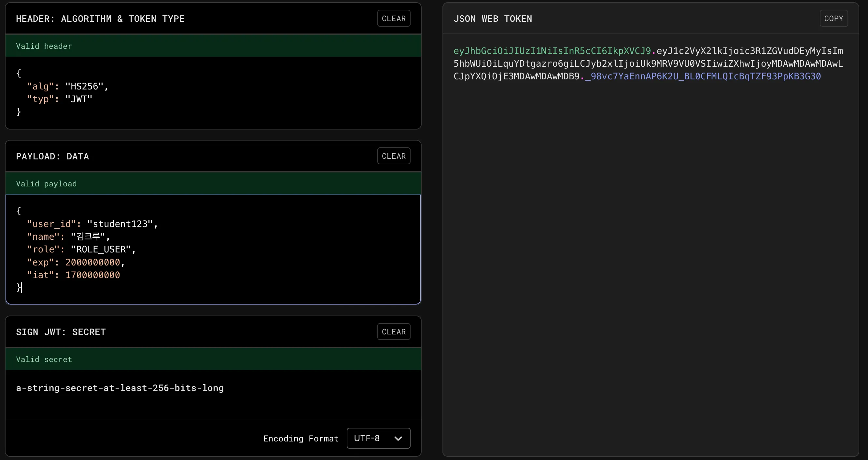Click the Valid header status bar
868x460 pixels.
point(213,46)
